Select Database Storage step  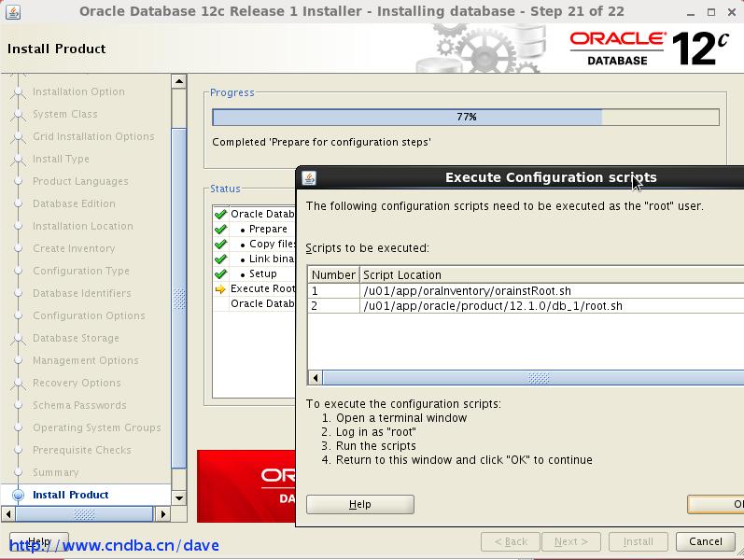click(76, 338)
